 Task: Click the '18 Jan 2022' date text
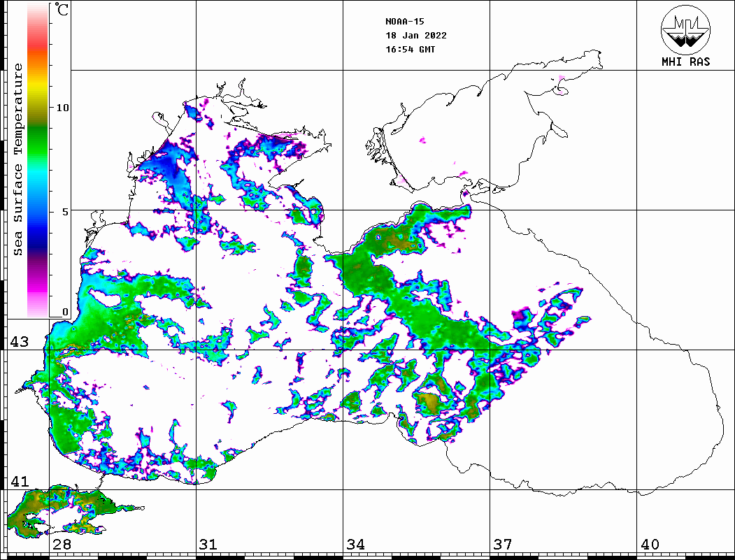click(416, 36)
